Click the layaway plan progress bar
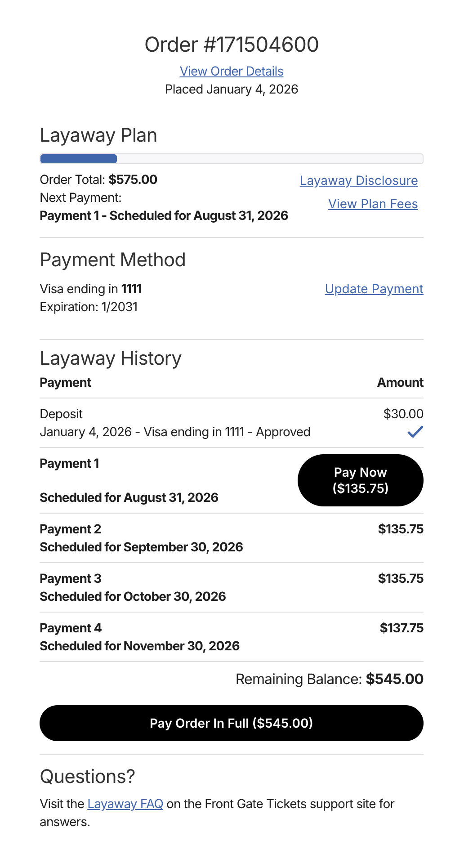The height and width of the screenshot is (868, 464). [232, 159]
